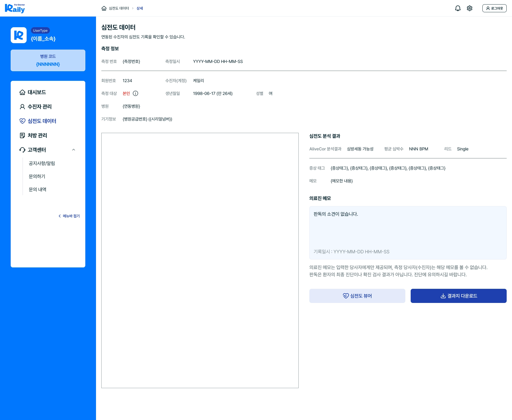Screen dimensions: 512x420
Task: Click the home icon in breadcrumb
Action: 104,8
